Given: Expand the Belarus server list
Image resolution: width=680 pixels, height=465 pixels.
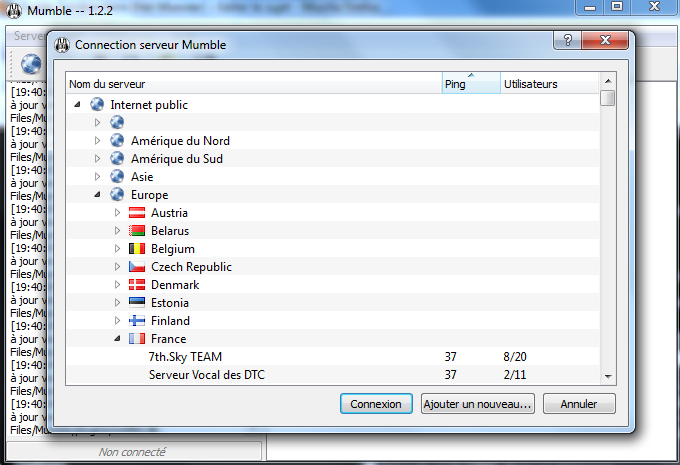Looking at the screenshot, I should pyautogui.click(x=118, y=230).
